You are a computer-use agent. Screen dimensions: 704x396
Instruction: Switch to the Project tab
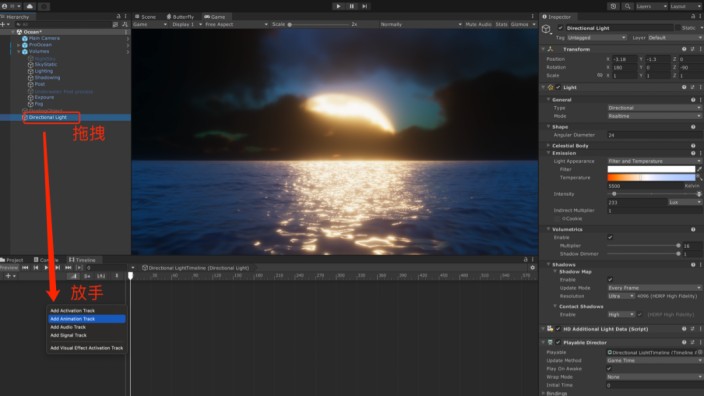[12, 260]
